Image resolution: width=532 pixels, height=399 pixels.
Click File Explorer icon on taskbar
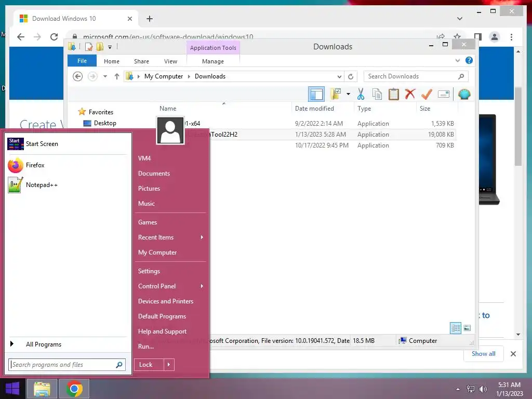[x=42, y=389]
